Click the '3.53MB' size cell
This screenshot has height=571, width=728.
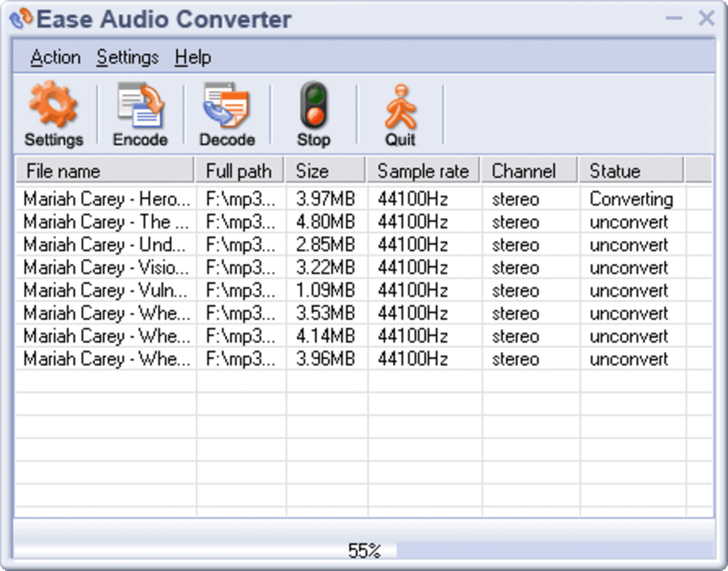[x=325, y=313]
